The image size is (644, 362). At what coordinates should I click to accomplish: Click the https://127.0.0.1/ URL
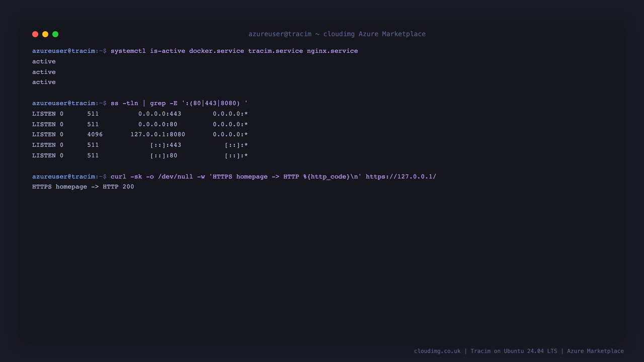[401, 176]
